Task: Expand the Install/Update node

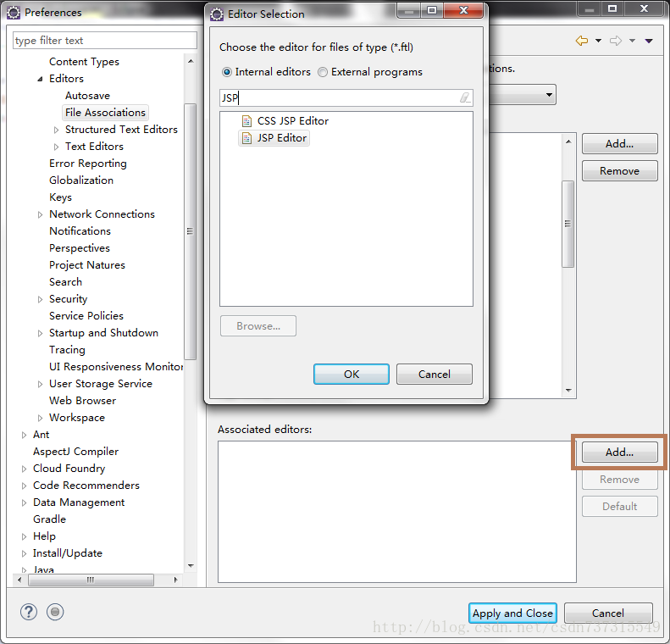Action: 24,554
